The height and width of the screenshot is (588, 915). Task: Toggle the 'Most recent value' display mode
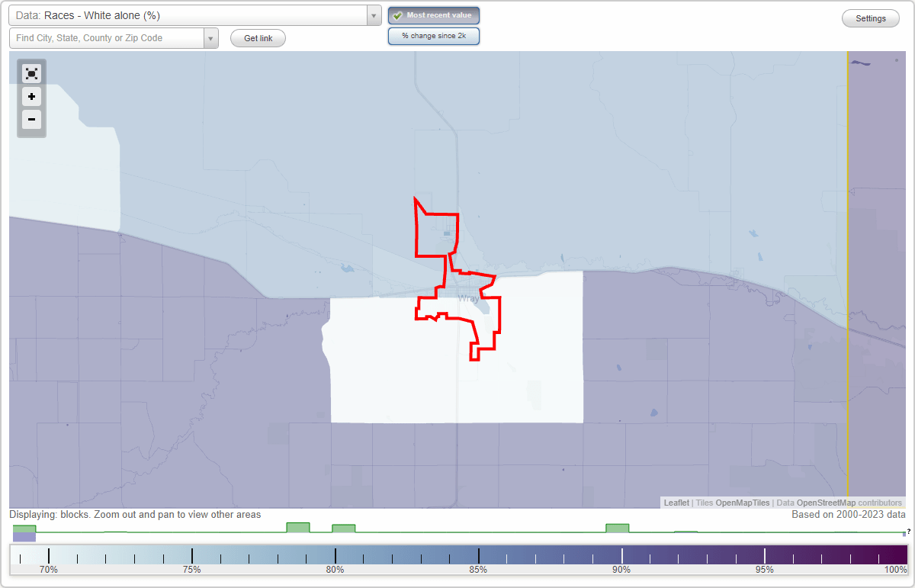pyautogui.click(x=433, y=14)
